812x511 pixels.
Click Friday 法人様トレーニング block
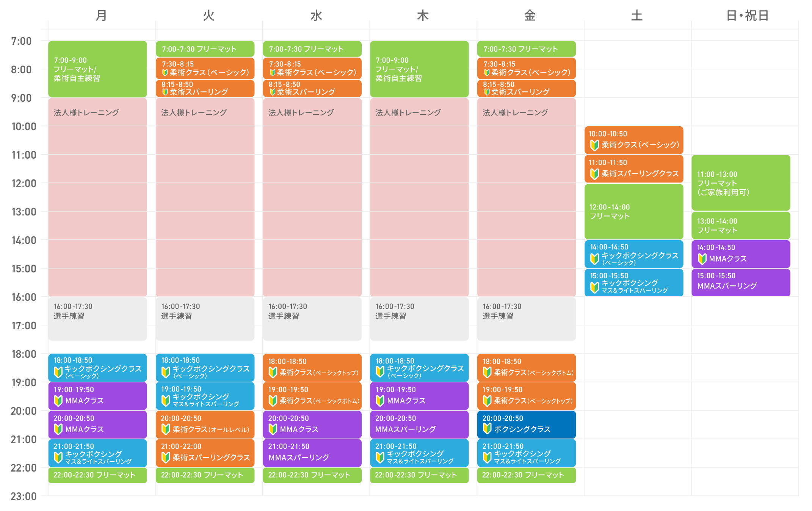(527, 197)
